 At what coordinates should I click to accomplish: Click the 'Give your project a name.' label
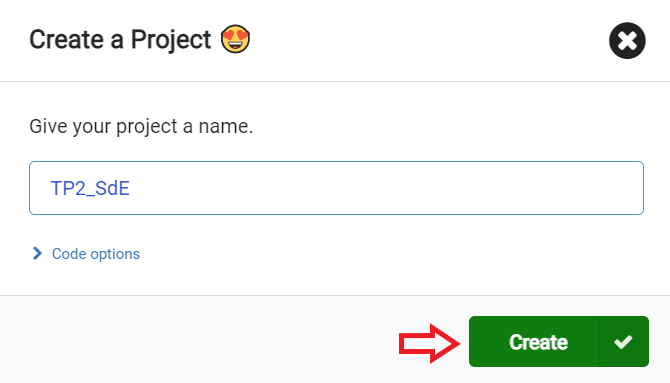pyautogui.click(x=141, y=127)
